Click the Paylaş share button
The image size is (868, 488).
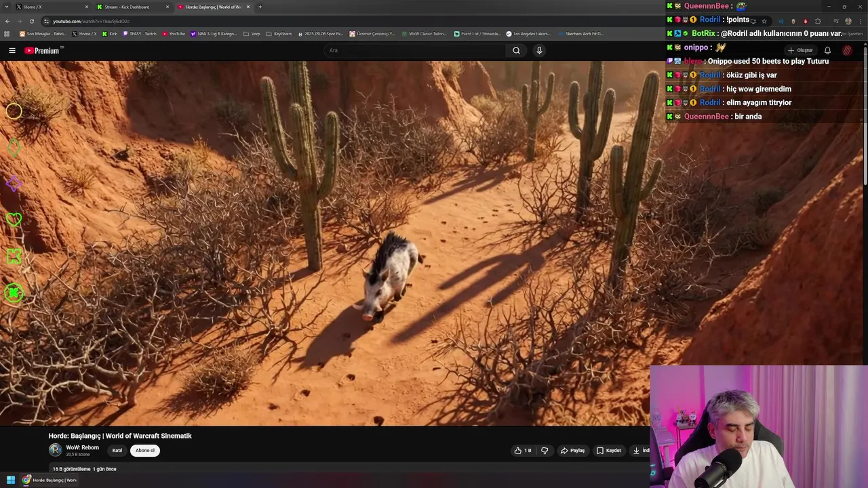(572, 450)
